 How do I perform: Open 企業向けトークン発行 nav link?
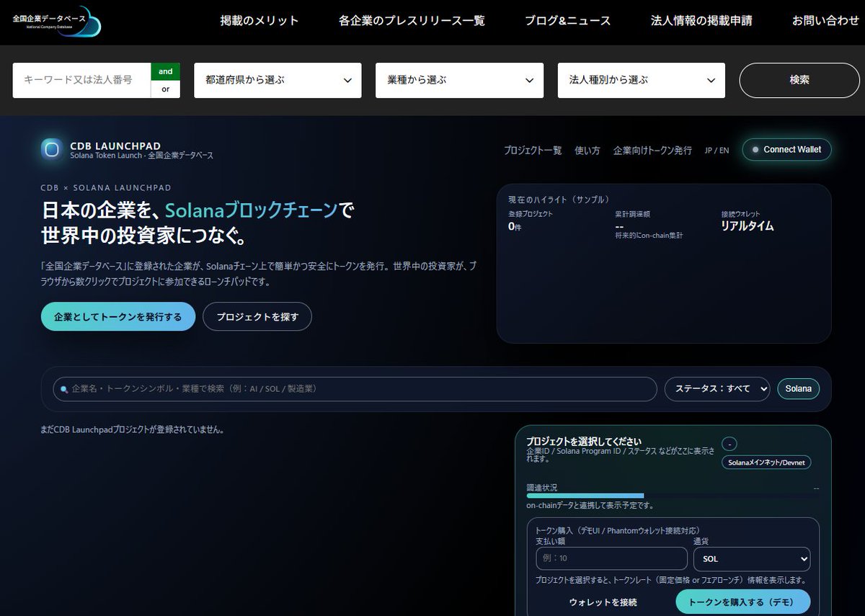pos(652,150)
